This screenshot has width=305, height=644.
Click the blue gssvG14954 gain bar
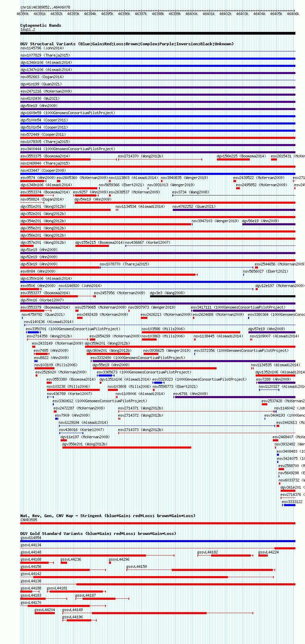(158, 541)
